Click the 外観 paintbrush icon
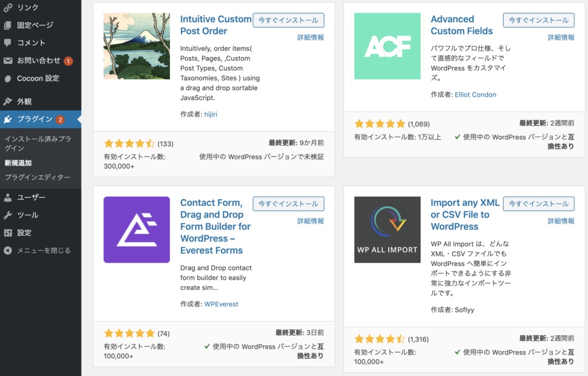588x376 pixels. tap(8, 101)
